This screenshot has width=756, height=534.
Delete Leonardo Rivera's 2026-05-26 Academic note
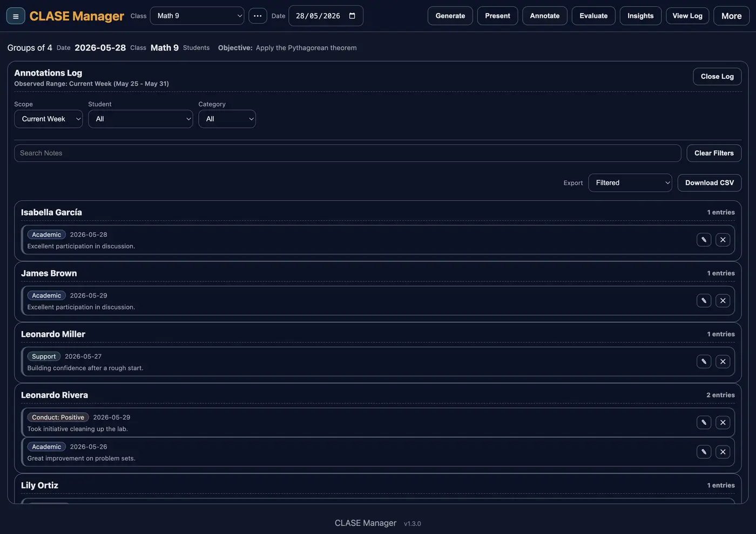(x=723, y=452)
